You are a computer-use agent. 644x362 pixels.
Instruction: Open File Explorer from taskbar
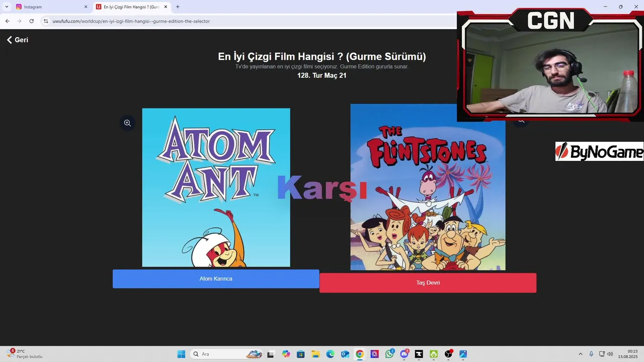click(315, 354)
